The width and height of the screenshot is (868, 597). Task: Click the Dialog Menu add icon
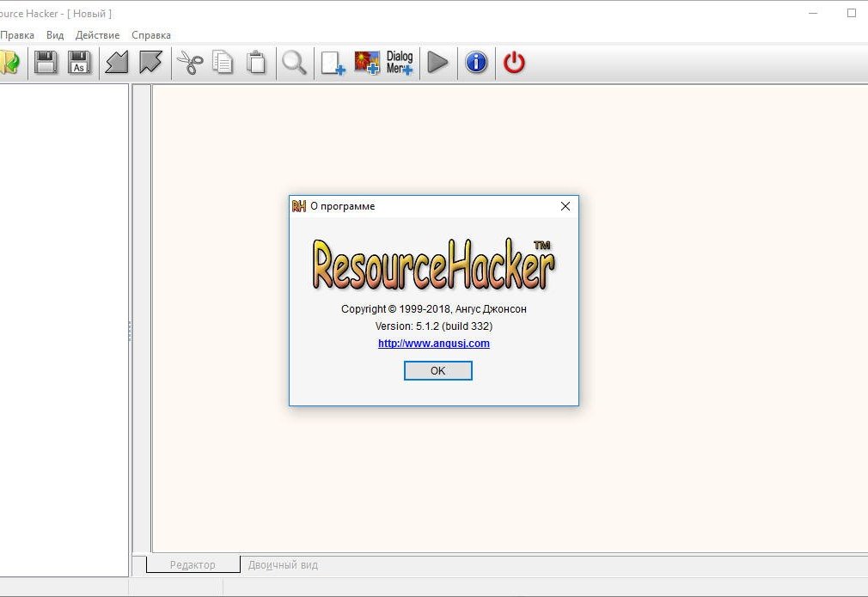tap(400, 63)
